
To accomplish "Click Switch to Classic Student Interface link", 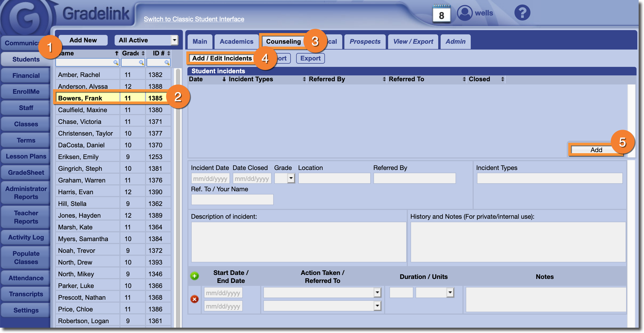I will coord(194,19).
